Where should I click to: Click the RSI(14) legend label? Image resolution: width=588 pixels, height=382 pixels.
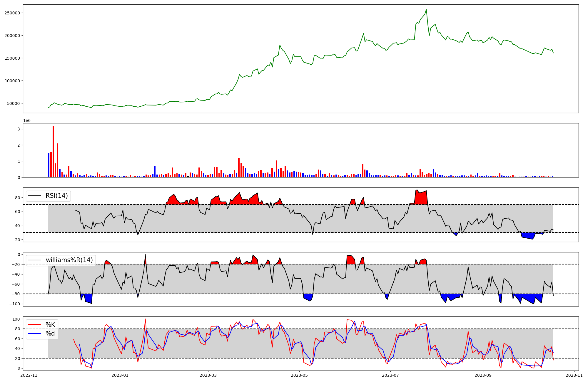pos(56,196)
